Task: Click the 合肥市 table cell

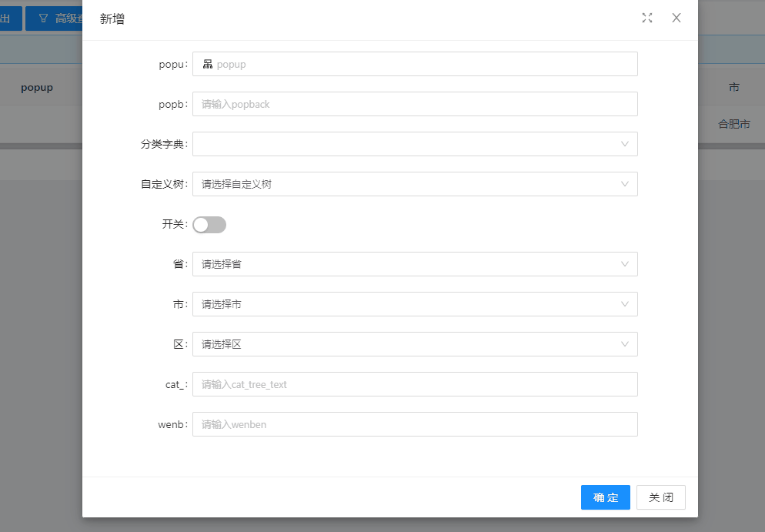Action: (733, 124)
